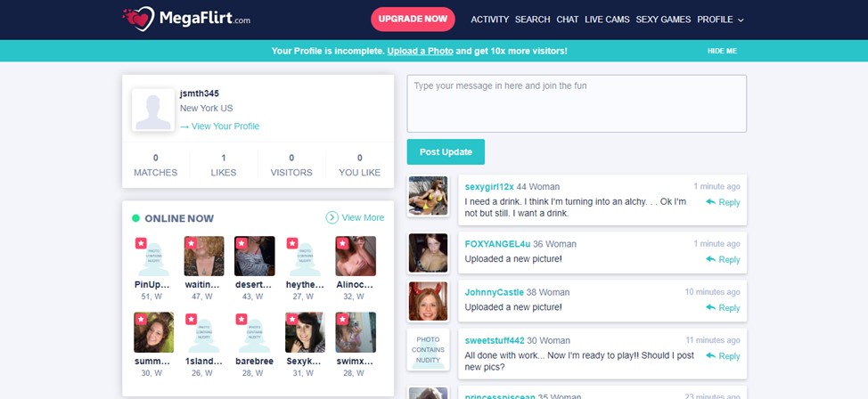The image size is (868, 399).
Task: Click the reply arrow icon on sexygirl12x post
Action: pos(711,202)
